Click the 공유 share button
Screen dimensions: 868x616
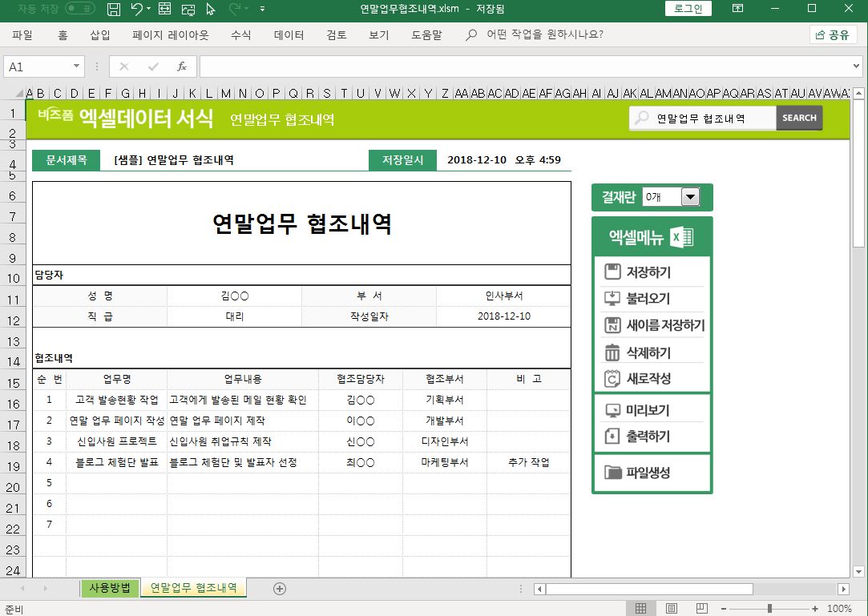click(832, 34)
